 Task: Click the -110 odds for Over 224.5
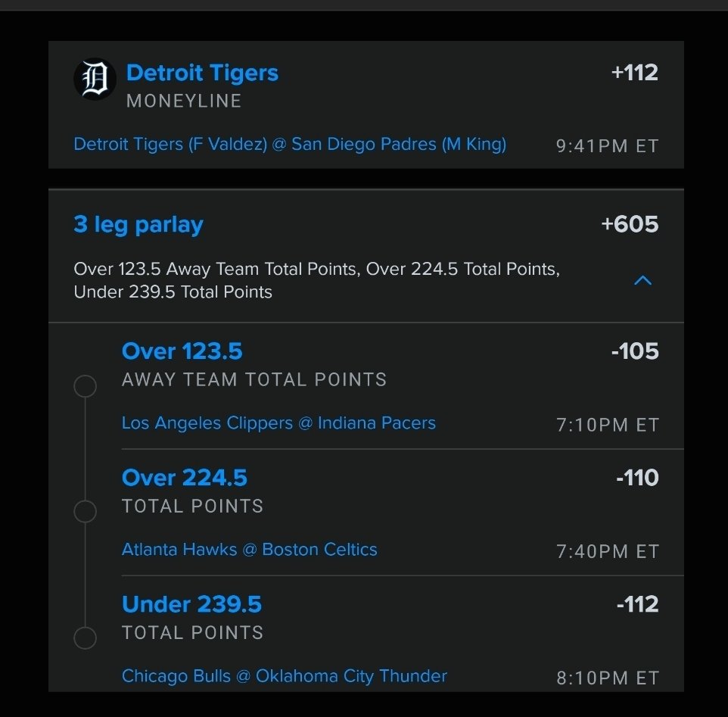click(636, 478)
